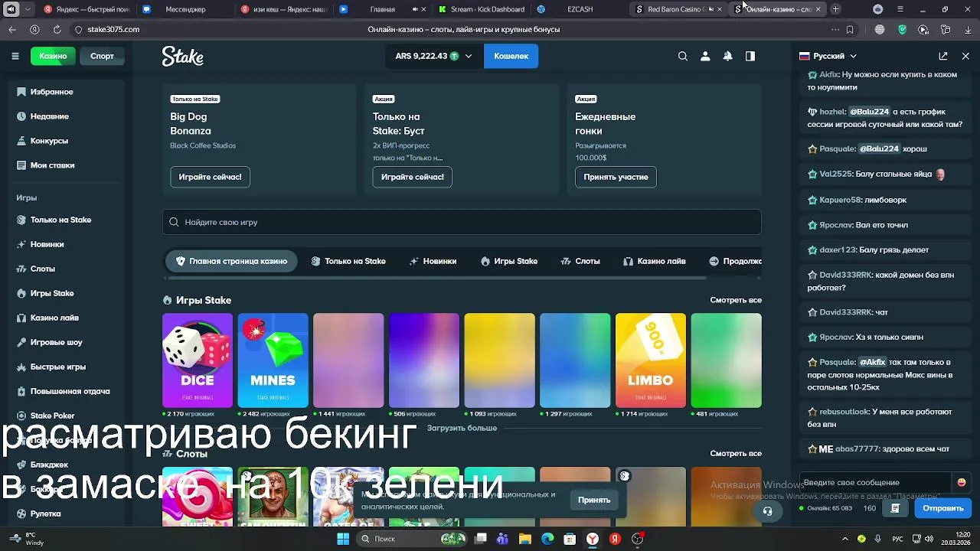Bookmark this page in address bar
The image size is (980, 551).
click(850, 29)
